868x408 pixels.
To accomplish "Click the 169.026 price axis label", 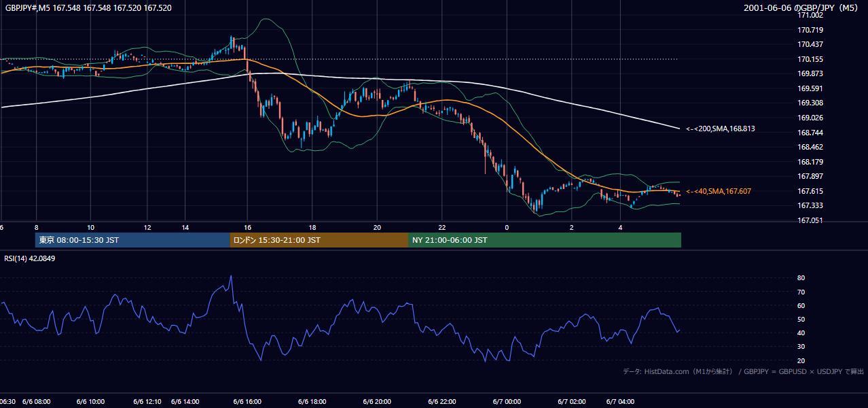I will coord(810,118).
